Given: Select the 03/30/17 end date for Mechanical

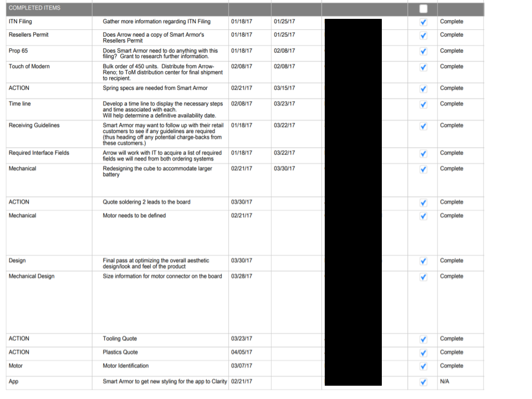Looking at the screenshot, I should pos(284,168).
